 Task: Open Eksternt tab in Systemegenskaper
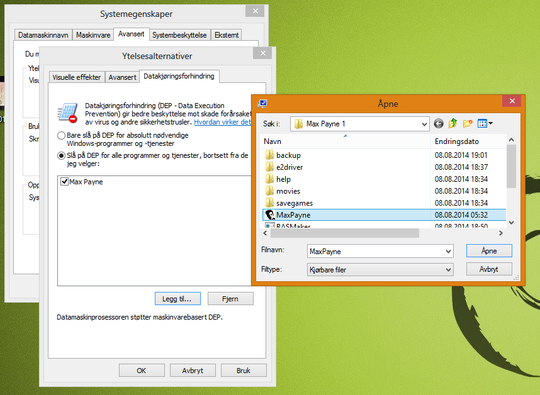[x=226, y=35]
